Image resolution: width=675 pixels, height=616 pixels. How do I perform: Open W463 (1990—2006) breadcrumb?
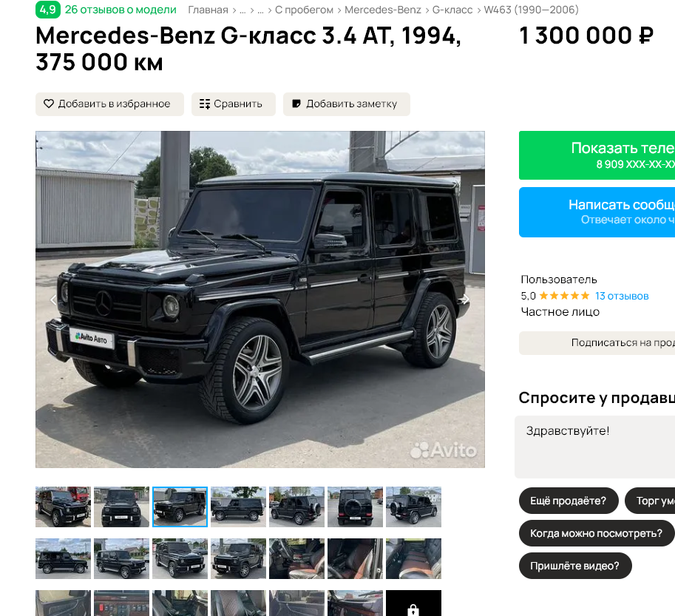(x=531, y=10)
